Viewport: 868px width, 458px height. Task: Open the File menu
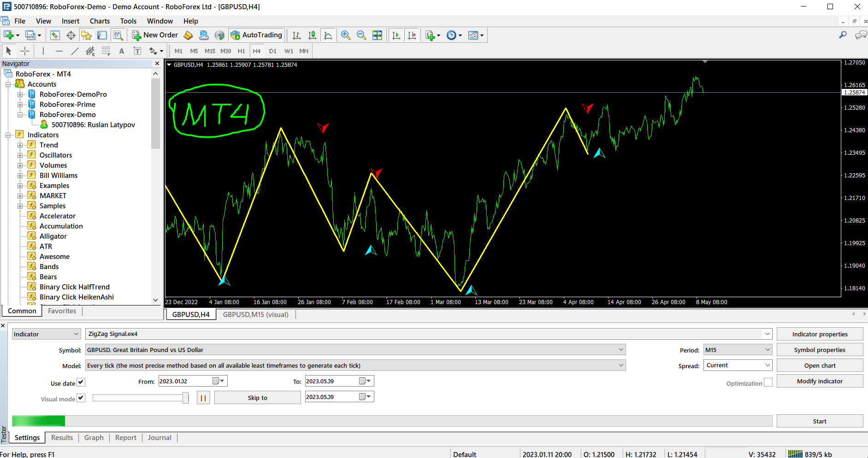(x=20, y=21)
